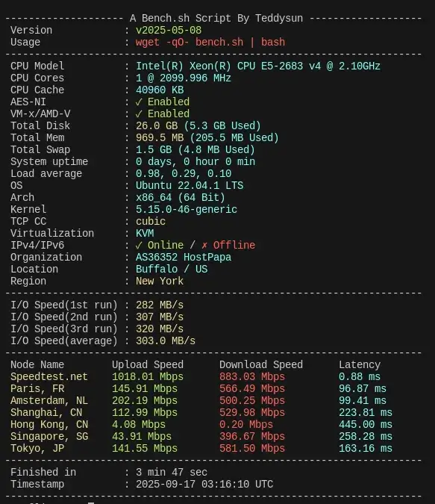
Task: Click the red IPv6 Offline cross
Action: (204, 246)
